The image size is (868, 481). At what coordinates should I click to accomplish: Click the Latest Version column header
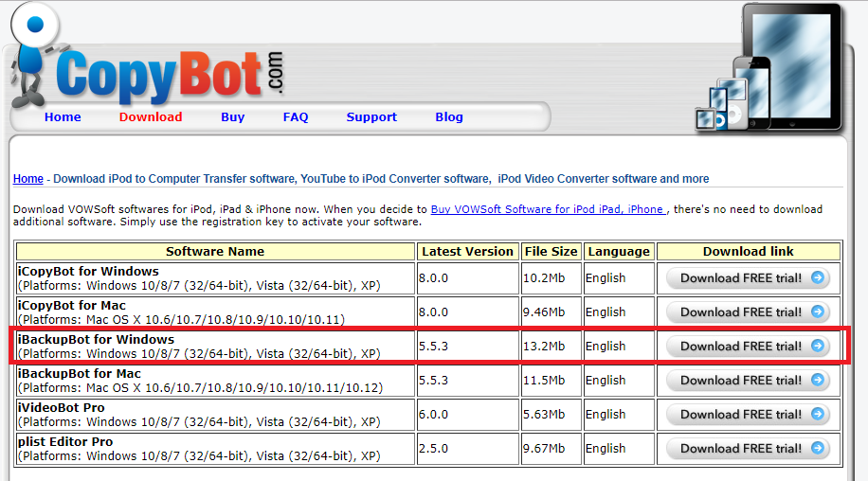pos(468,252)
